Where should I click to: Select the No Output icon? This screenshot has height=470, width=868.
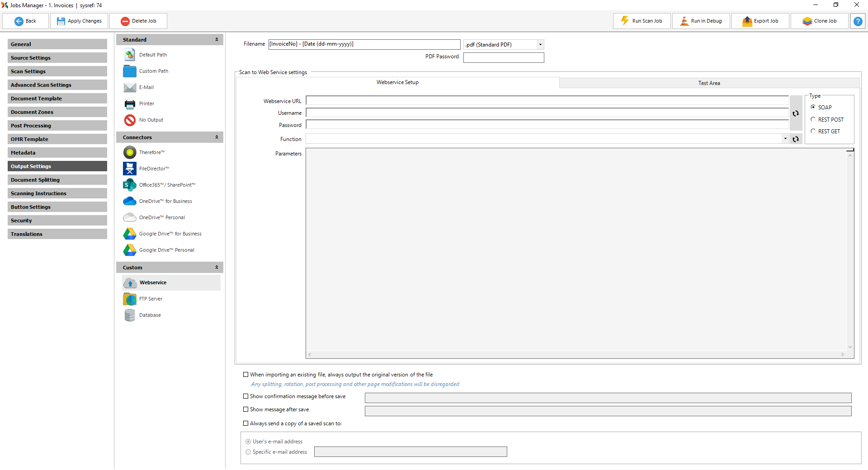[x=130, y=120]
